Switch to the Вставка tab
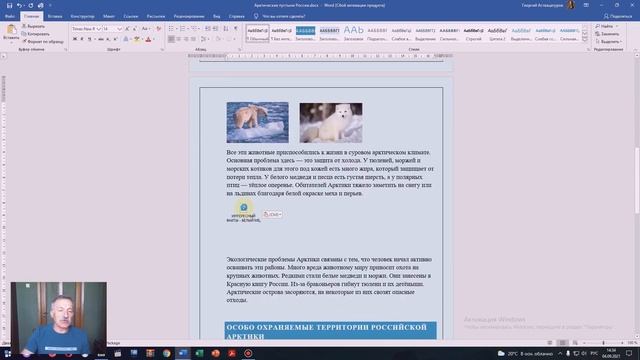Screen dimensions: 640x360 click(55, 16)
